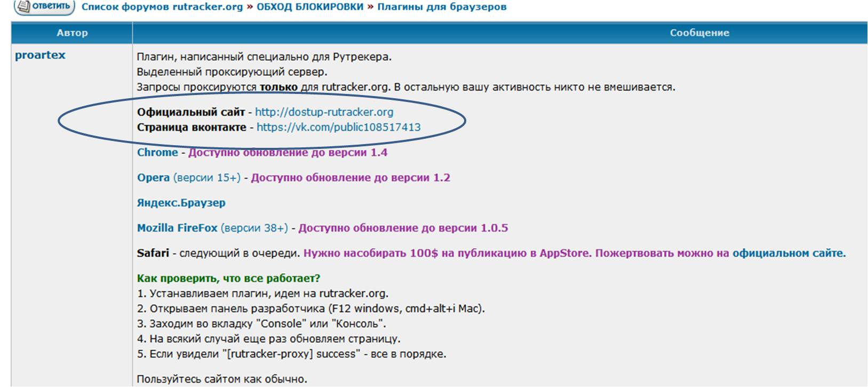The width and height of the screenshot is (868, 387).
Task: Open author profile proartex
Action: 40,56
